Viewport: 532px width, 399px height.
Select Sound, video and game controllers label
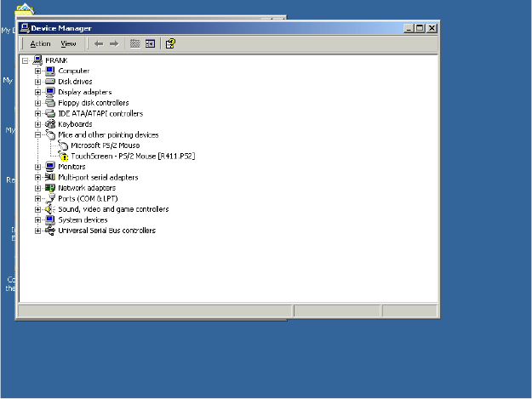(113, 209)
